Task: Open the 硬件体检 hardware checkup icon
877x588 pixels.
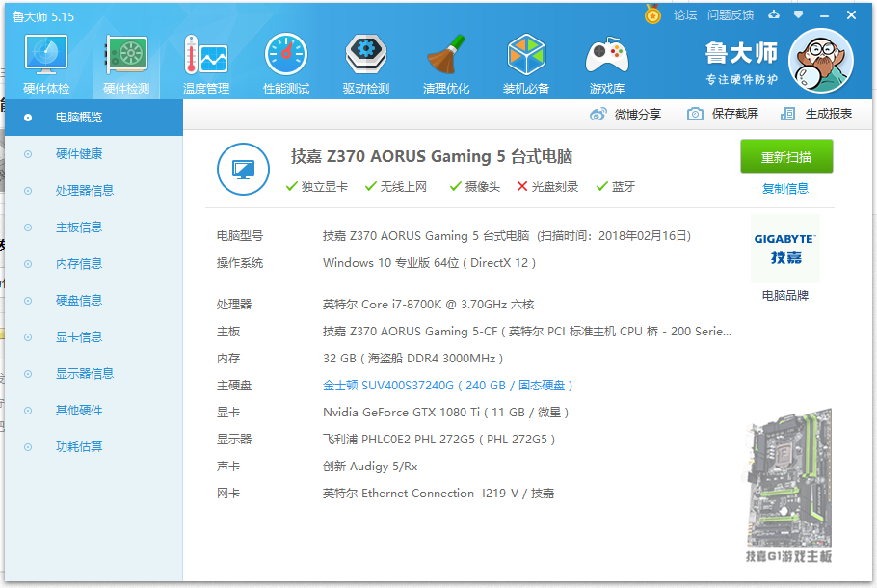Action: click(x=46, y=64)
